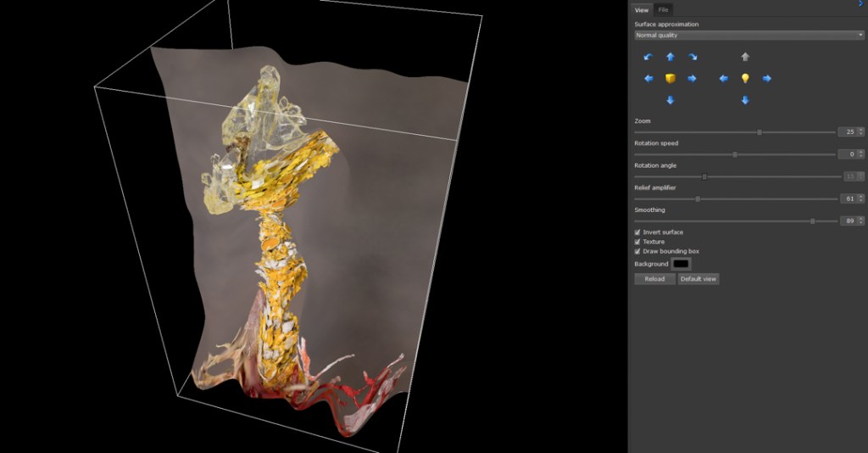Toggle the Draw bounding box checkbox
Viewport: 868px width, 453px height.
point(637,251)
